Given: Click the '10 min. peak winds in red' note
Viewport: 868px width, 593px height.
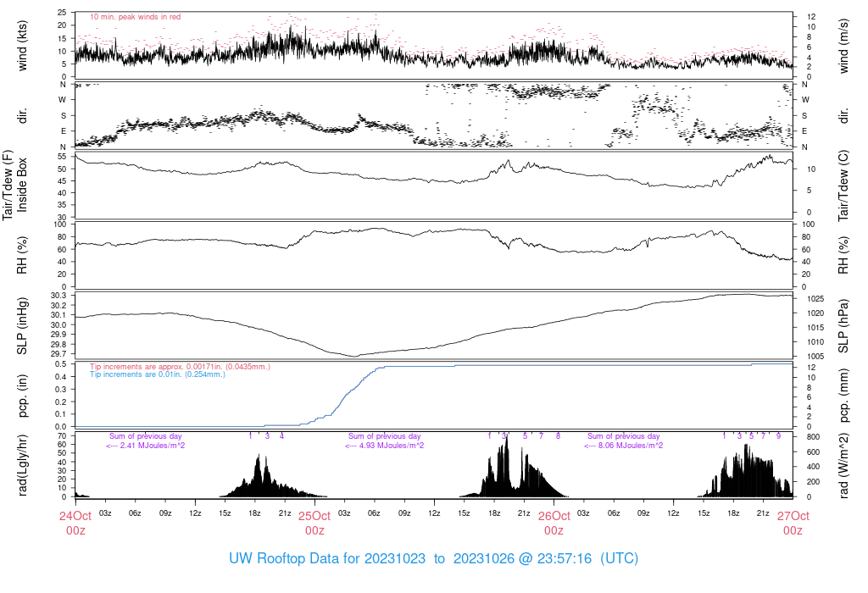Looking at the screenshot, I should (135, 17).
